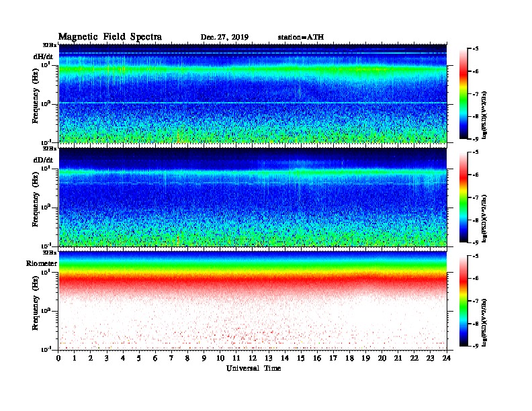Screen dimensions: 532x411
Task: Click hour '4' on the time axis
Action: pos(123,358)
